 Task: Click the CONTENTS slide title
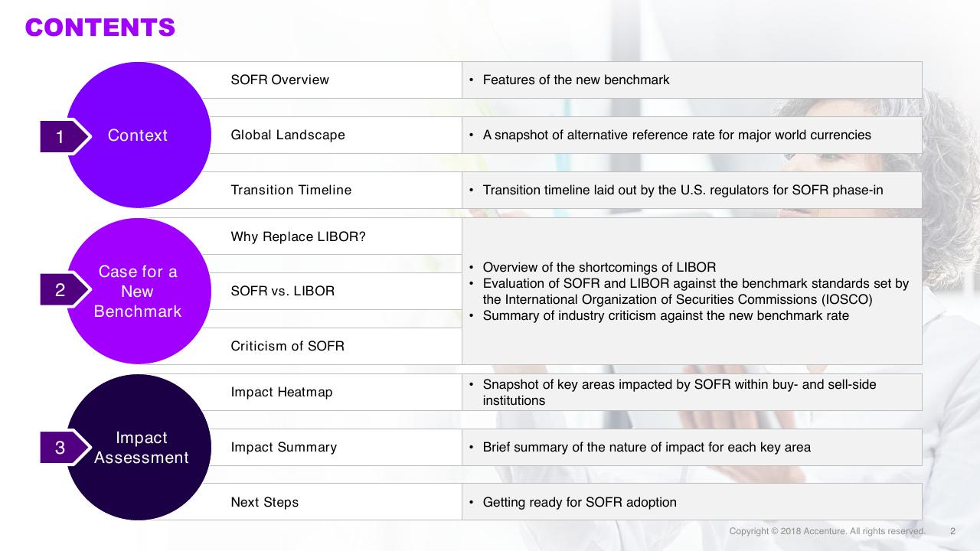tap(100, 28)
